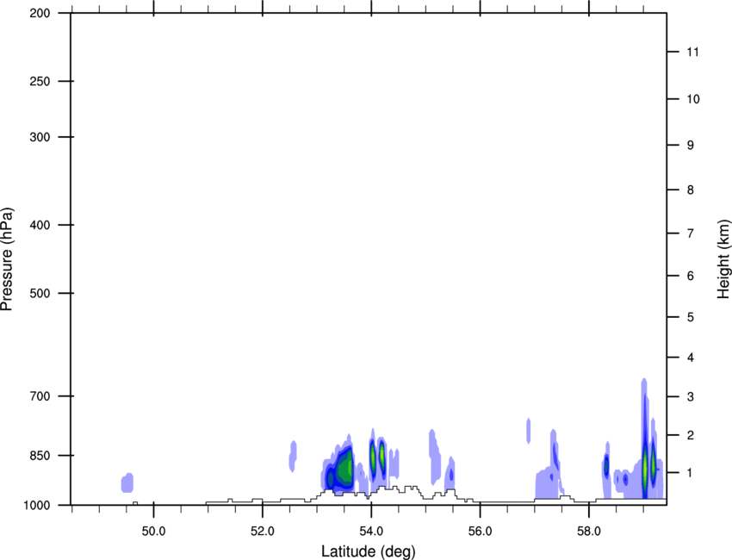Click the large green contour blob near 53.5 latitude
This screenshot has width=732, height=560.
(345, 469)
